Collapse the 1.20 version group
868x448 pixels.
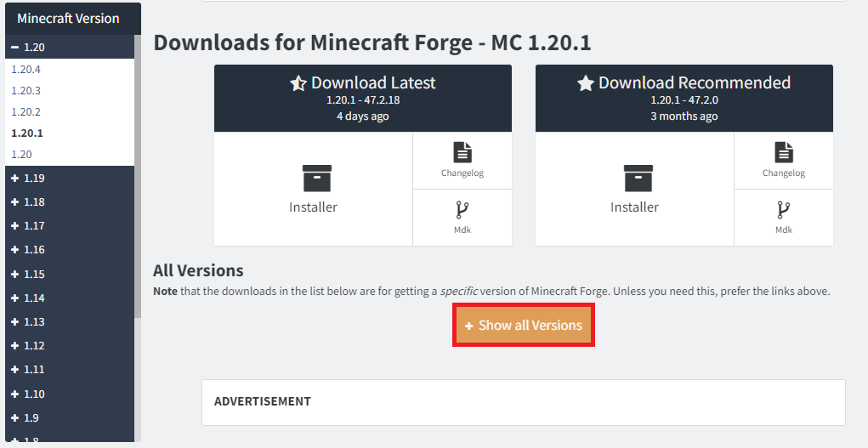(x=15, y=48)
